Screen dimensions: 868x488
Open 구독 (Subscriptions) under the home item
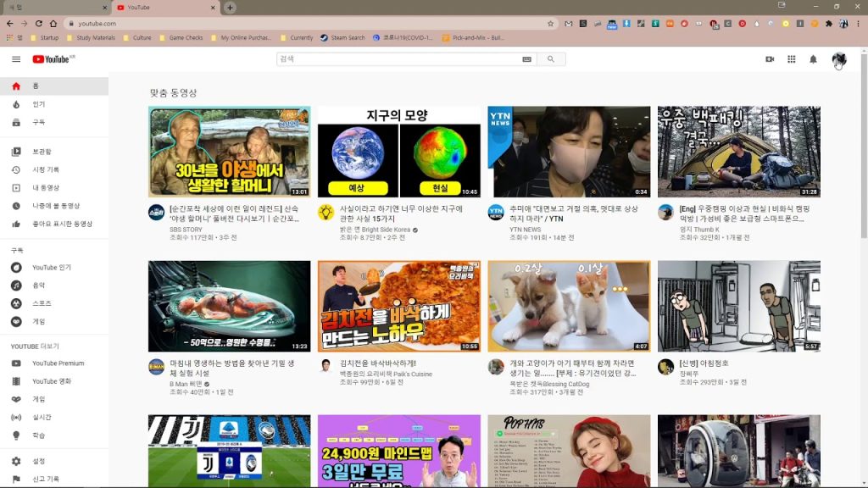click(39, 122)
